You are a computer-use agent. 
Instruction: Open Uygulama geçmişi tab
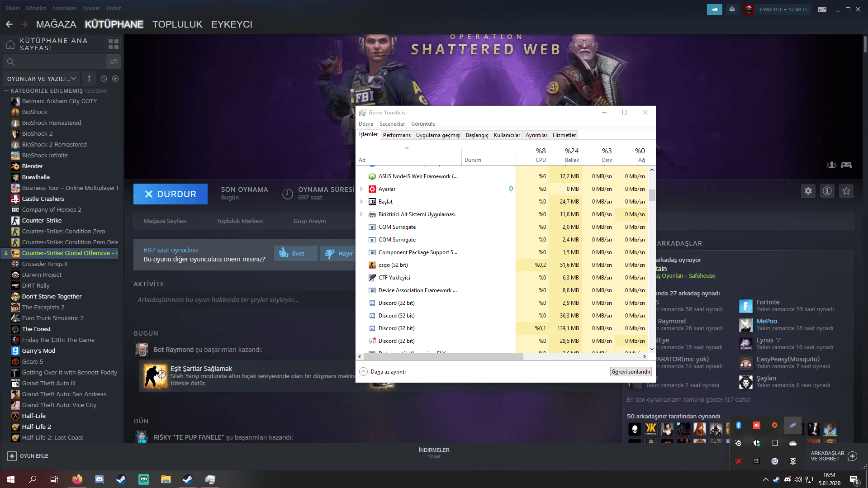point(438,135)
